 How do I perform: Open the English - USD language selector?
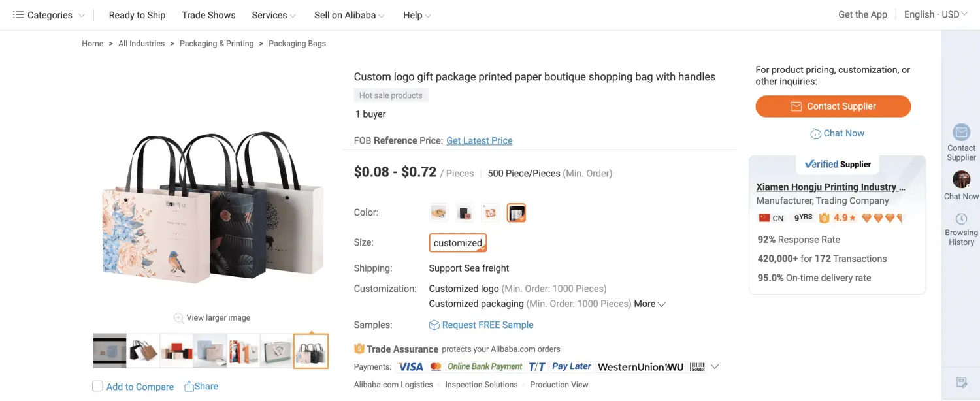[935, 14]
